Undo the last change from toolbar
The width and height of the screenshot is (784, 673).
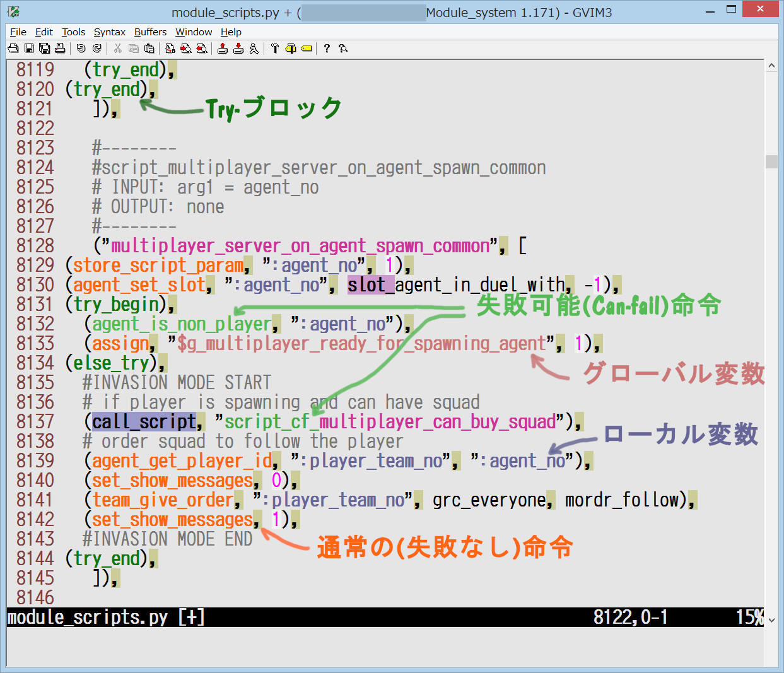(x=81, y=49)
